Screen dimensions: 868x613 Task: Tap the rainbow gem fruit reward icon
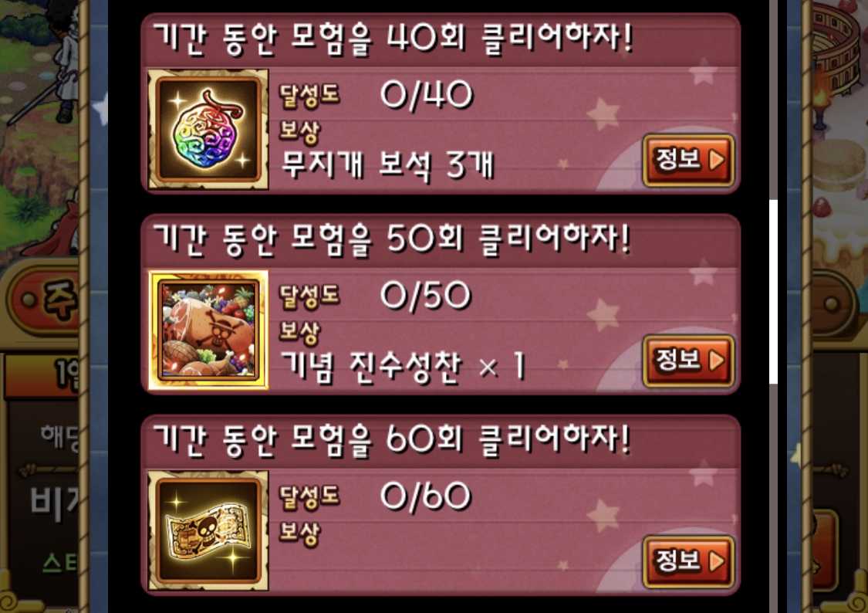(208, 130)
